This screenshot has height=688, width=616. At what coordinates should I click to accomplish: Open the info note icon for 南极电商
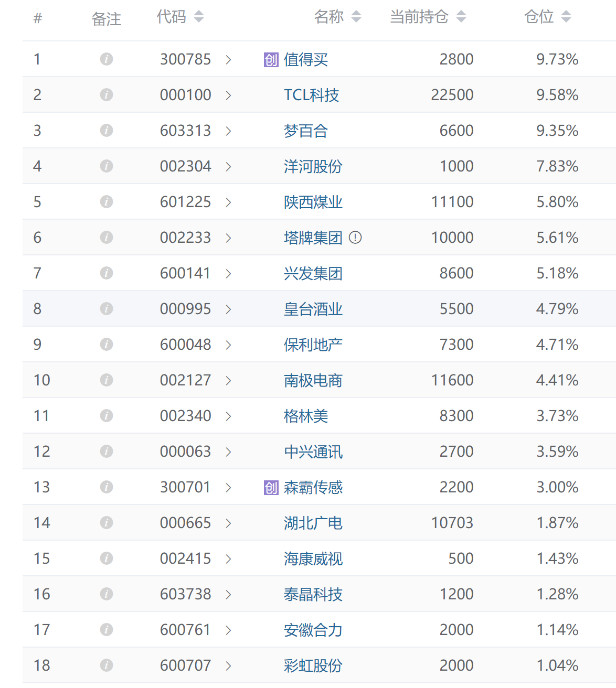[107, 380]
